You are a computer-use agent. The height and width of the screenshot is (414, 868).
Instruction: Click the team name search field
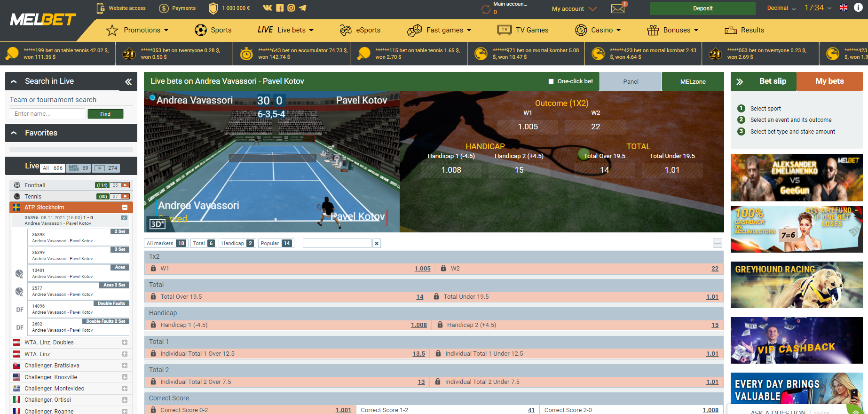pyautogui.click(x=47, y=114)
